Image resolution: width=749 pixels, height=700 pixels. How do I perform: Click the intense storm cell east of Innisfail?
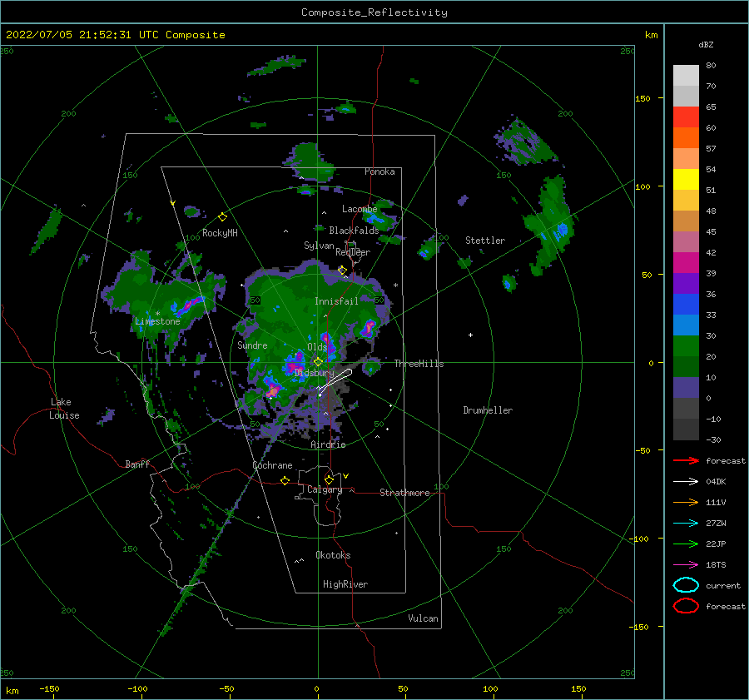369,328
